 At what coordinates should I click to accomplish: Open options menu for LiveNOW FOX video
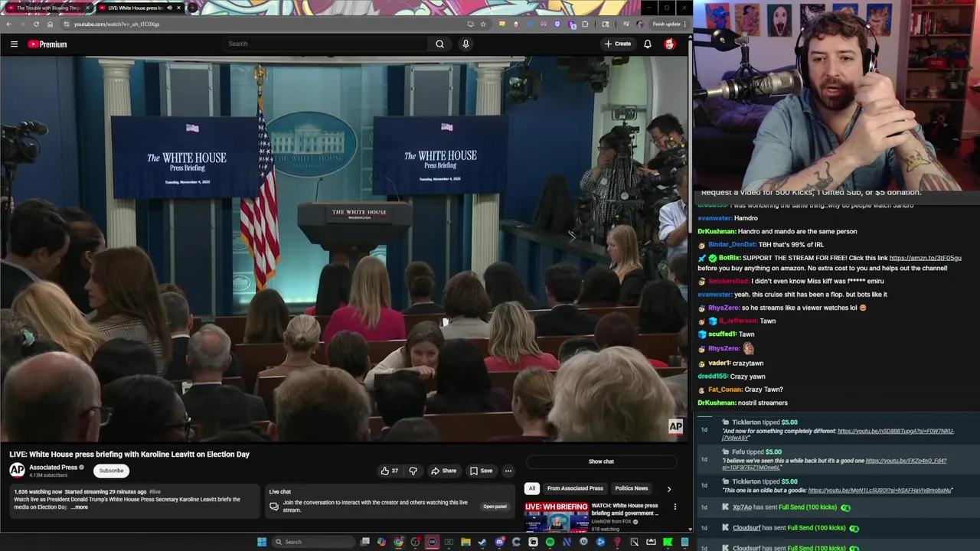click(675, 507)
